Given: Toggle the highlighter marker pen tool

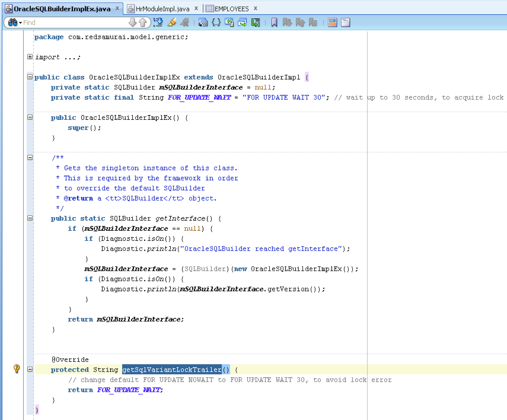Looking at the screenshot, I should (172, 23).
